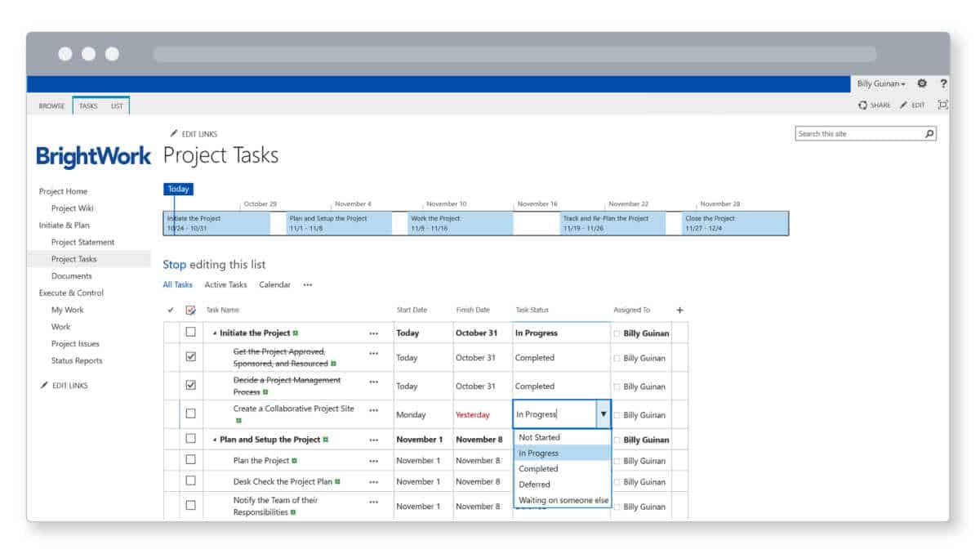The height and width of the screenshot is (554, 980).
Task: Open Project Statement in sidebar
Action: click(x=82, y=242)
